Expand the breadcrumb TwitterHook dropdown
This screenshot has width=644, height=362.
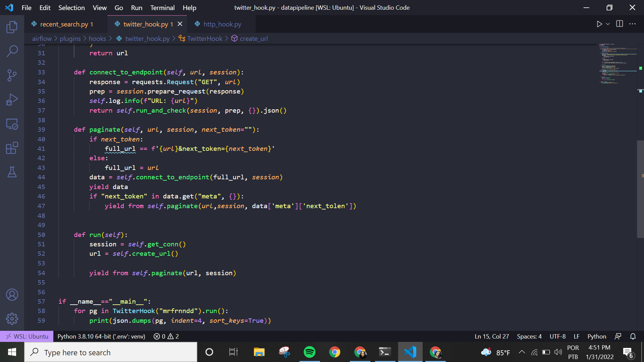(x=205, y=39)
